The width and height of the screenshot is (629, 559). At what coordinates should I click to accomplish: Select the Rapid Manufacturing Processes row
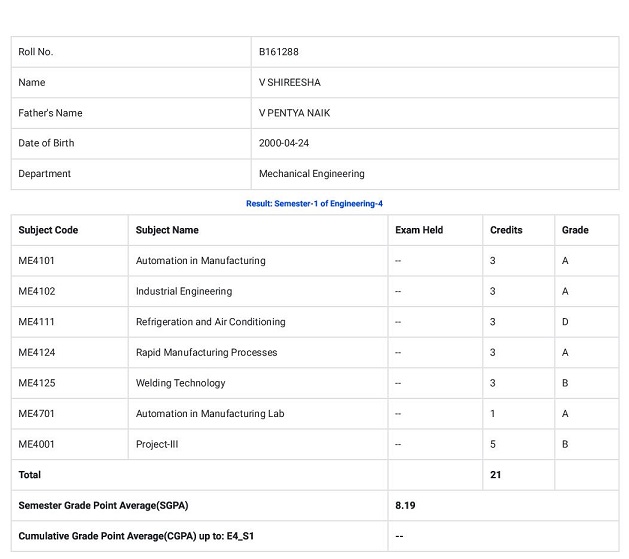click(x=315, y=352)
